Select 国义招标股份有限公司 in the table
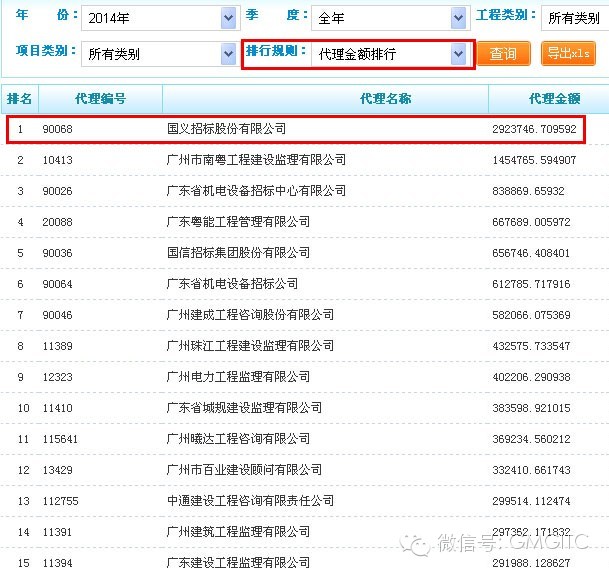 [226, 129]
